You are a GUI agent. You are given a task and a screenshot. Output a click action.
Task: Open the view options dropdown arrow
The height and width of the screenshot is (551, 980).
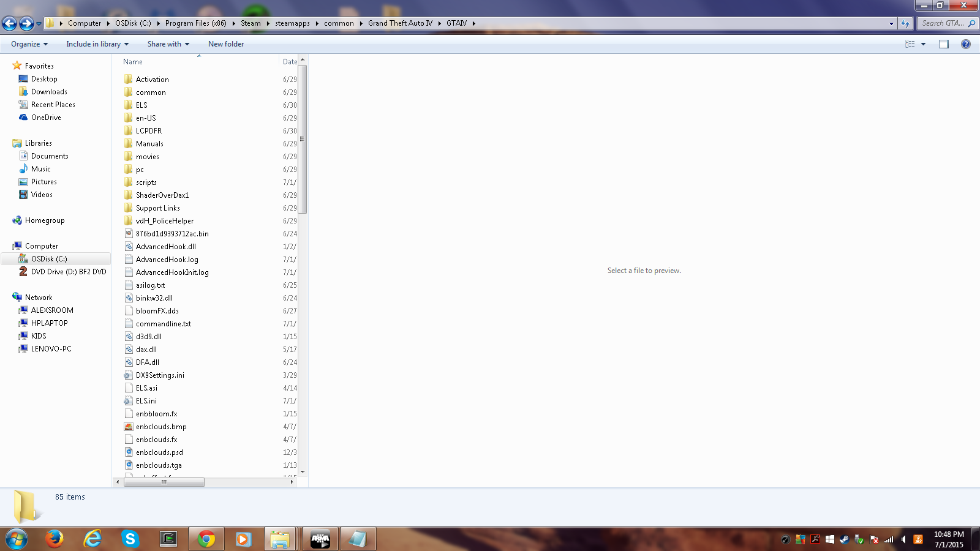coord(923,44)
